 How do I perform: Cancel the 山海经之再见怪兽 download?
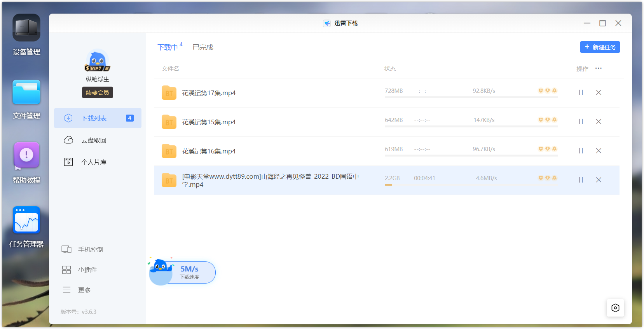[x=599, y=180]
